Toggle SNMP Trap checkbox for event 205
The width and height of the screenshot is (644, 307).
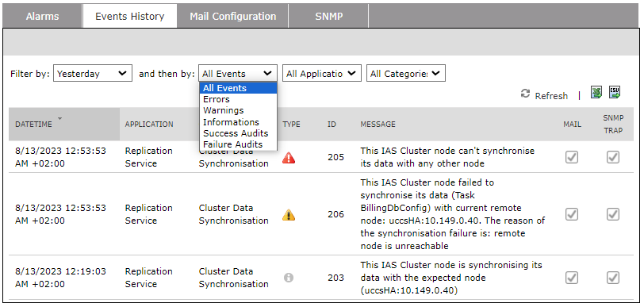tap(613, 157)
